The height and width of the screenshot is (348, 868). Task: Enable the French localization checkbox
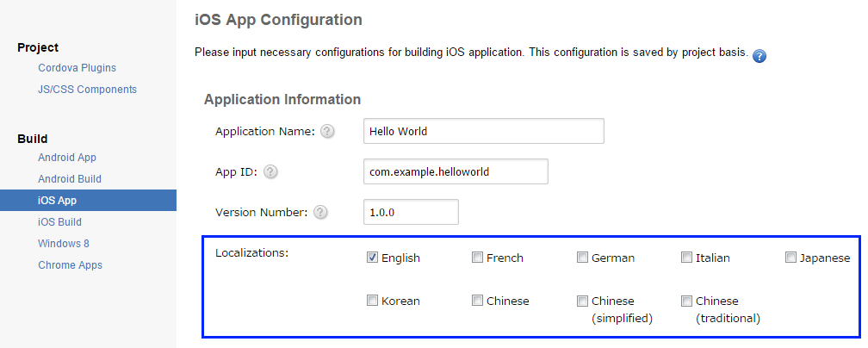pyautogui.click(x=477, y=258)
